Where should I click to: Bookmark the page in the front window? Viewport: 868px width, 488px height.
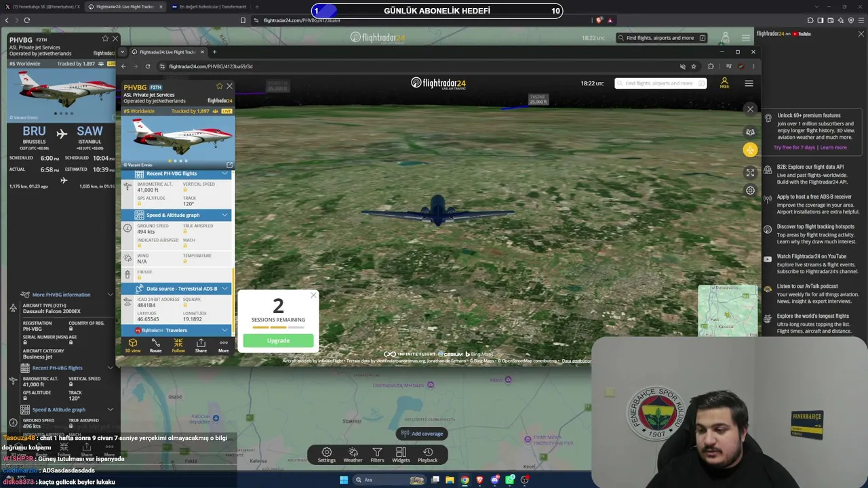click(x=694, y=66)
